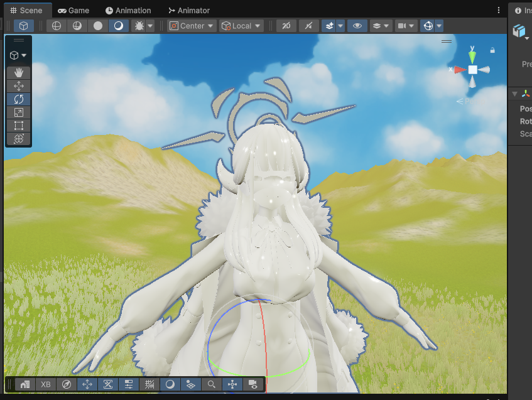Toggle the dot-over-grid icon in bottom overlay bar

pyautogui.click(x=191, y=384)
